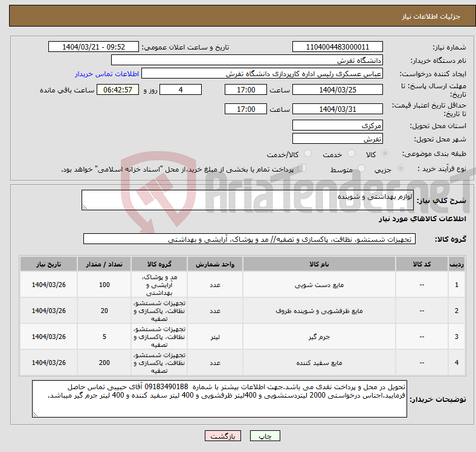Click the buyer notes text area

(219, 399)
